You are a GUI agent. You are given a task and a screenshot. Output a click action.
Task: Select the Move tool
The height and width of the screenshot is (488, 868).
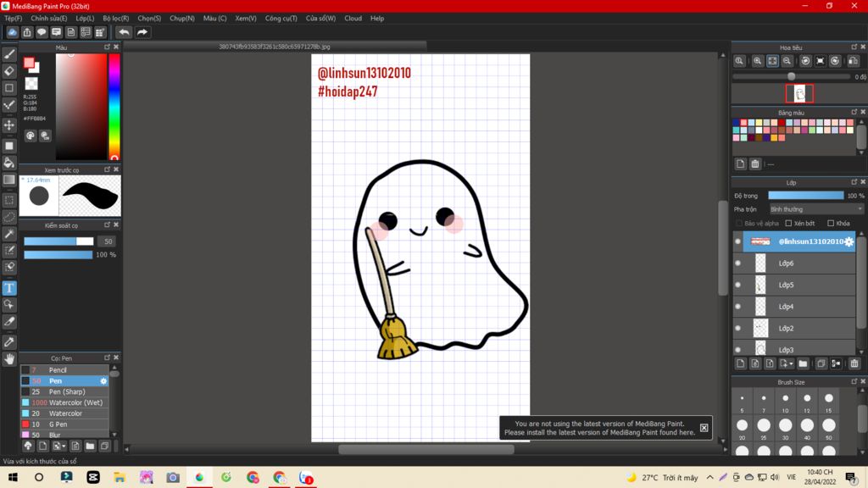[9, 125]
